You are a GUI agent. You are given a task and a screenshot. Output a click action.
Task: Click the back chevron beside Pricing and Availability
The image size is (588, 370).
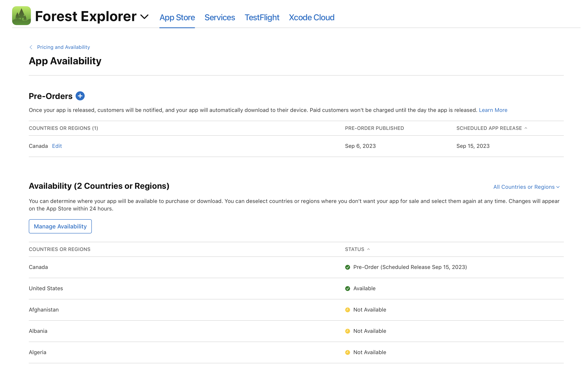(31, 47)
